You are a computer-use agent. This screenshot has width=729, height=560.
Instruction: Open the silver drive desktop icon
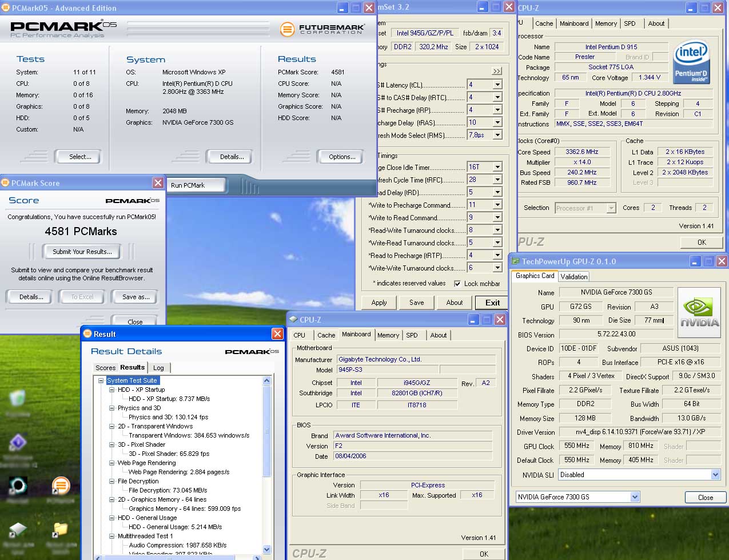(18, 530)
